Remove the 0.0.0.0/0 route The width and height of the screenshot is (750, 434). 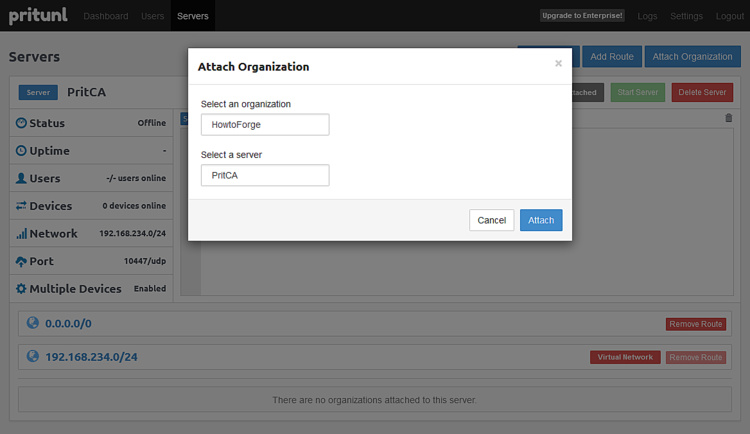(x=695, y=324)
